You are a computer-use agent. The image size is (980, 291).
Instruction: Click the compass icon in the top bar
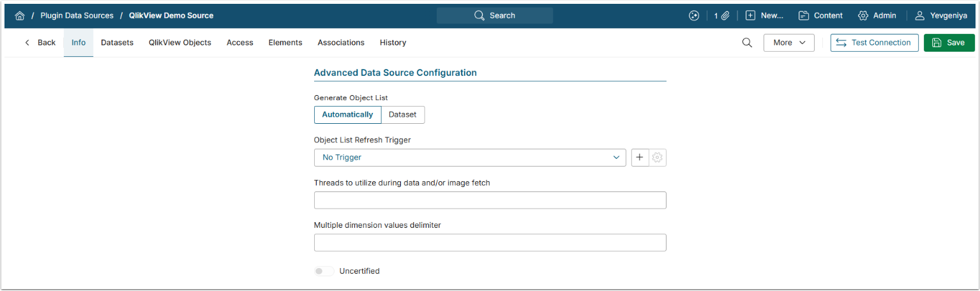pos(694,15)
